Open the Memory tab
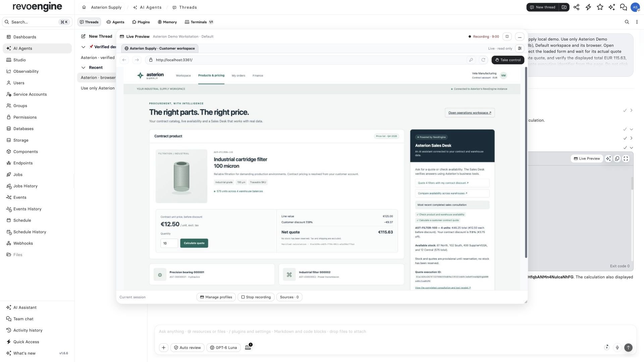Viewport: 644px width, 362px height. point(167,22)
